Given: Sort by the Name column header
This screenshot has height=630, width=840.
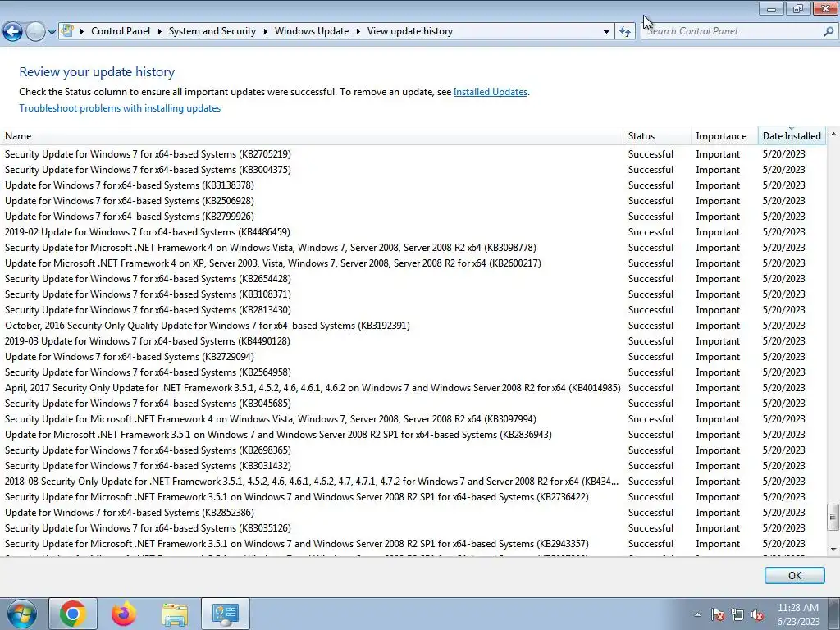Looking at the screenshot, I should [x=311, y=136].
